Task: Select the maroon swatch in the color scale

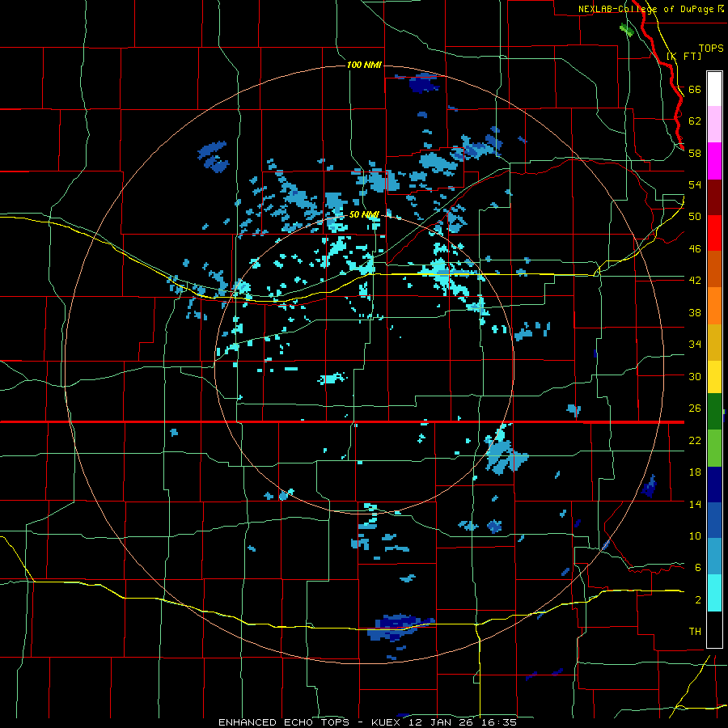Action: (714, 197)
